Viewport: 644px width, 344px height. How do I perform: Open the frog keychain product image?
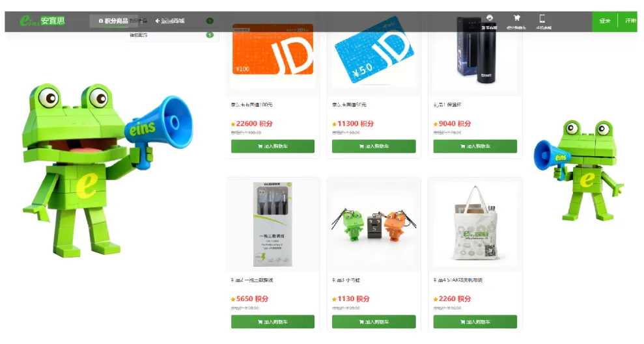click(x=374, y=226)
